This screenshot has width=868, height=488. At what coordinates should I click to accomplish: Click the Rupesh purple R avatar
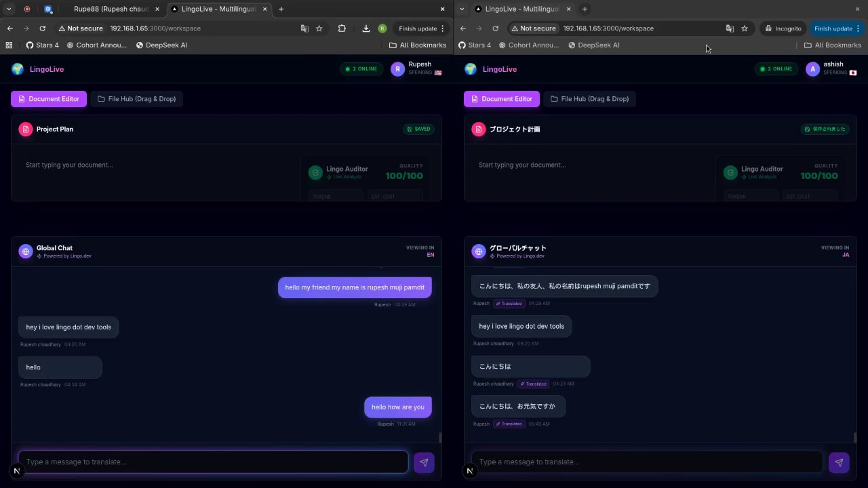[x=397, y=69]
